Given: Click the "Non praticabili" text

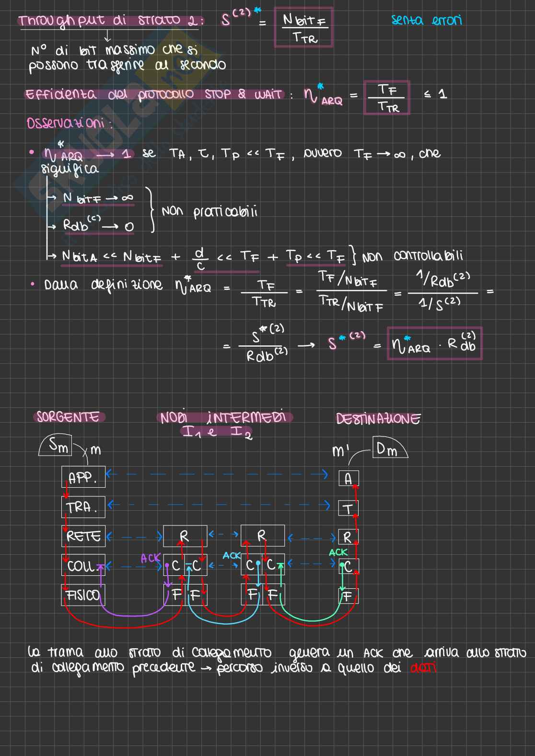Looking at the screenshot, I should click(x=209, y=212).
